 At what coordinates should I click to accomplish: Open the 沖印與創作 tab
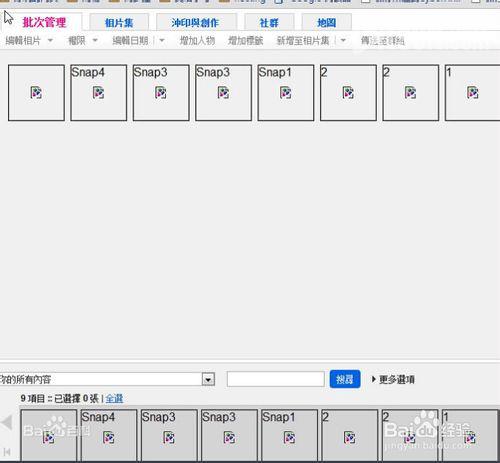click(x=196, y=23)
